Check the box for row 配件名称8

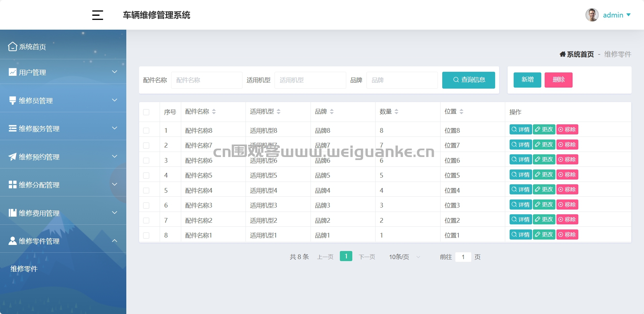(x=146, y=130)
